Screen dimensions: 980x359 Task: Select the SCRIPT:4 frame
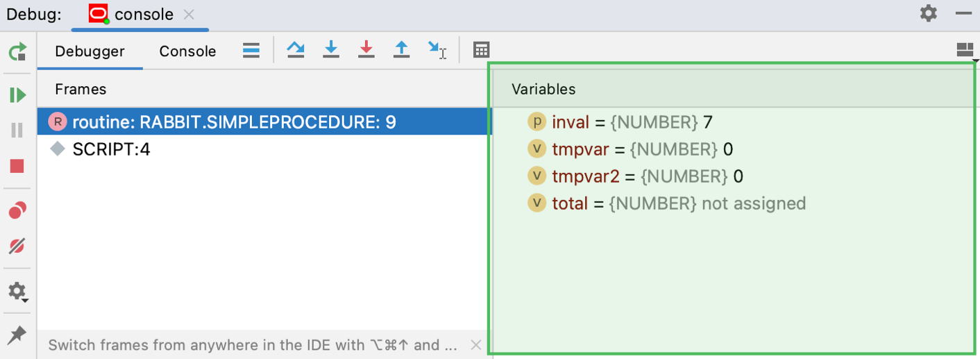(x=111, y=149)
